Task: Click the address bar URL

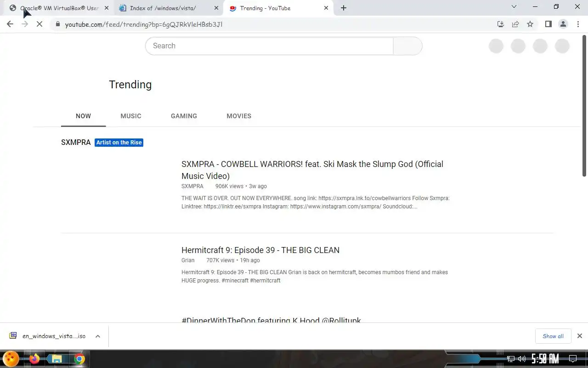Action: [x=144, y=24]
